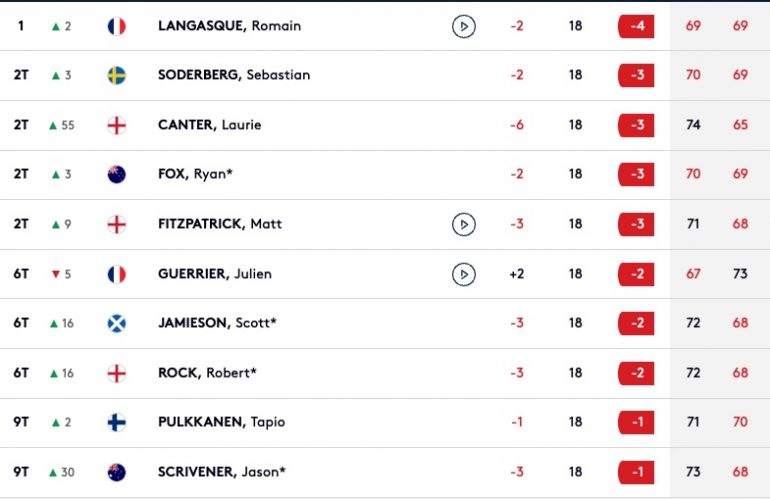Image resolution: width=770 pixels, height=499 pixels.
Task: Play video highlights for Guerrier, Julien
Action: tap(464, 274)
